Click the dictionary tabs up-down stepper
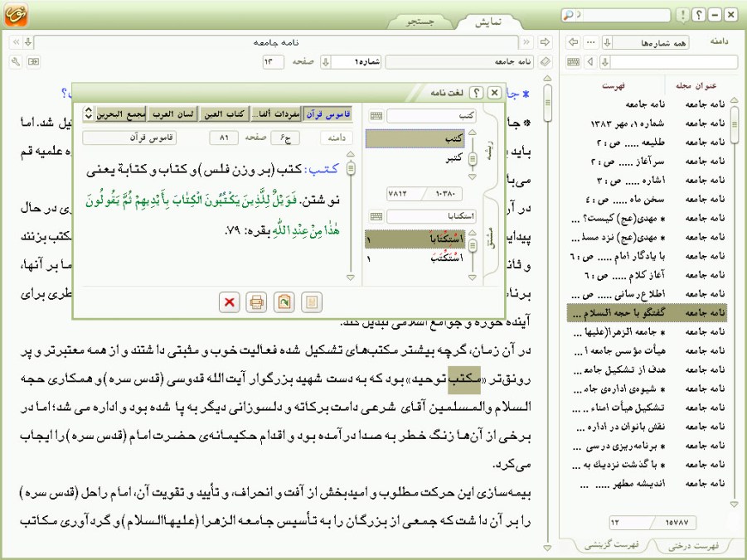 88,113
